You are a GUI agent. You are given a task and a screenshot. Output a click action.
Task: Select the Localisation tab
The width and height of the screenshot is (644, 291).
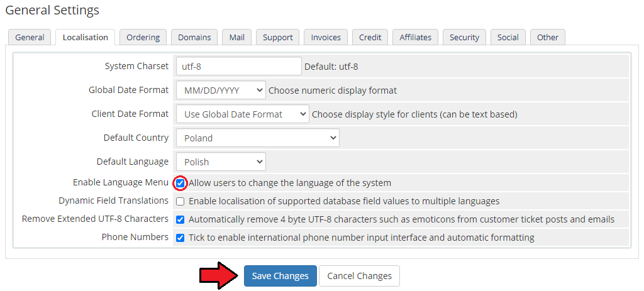[86, 37]
